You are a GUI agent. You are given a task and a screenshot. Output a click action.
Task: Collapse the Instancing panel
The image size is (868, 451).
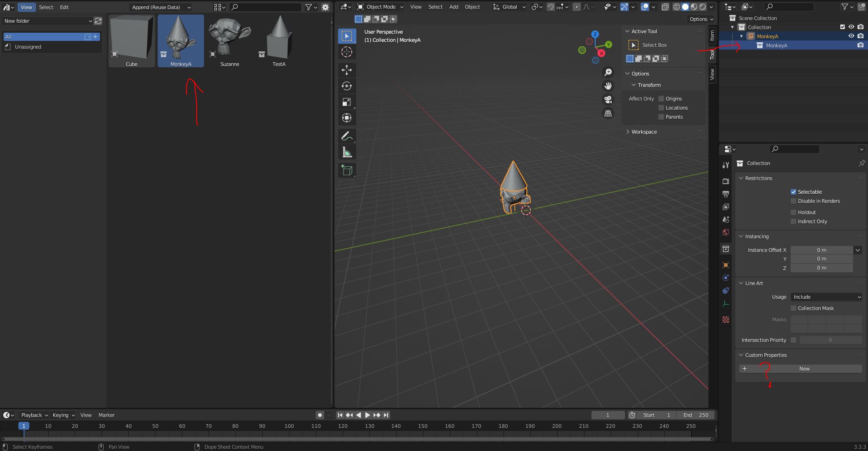click(x=757, y=236)
